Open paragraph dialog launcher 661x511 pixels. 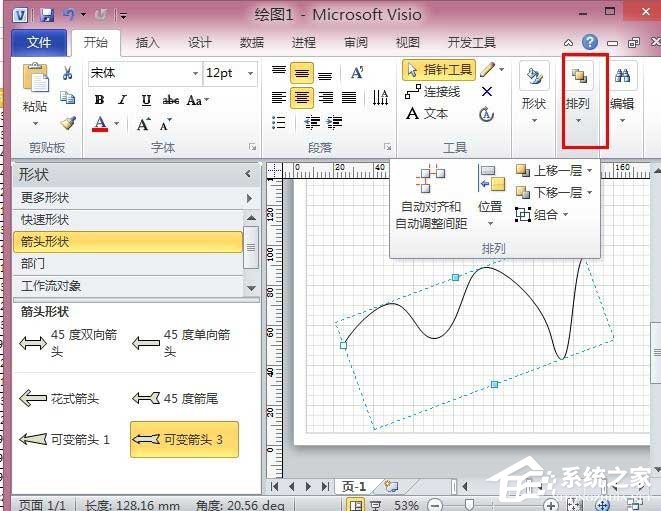pyautogui.click(x=387, y=147)
